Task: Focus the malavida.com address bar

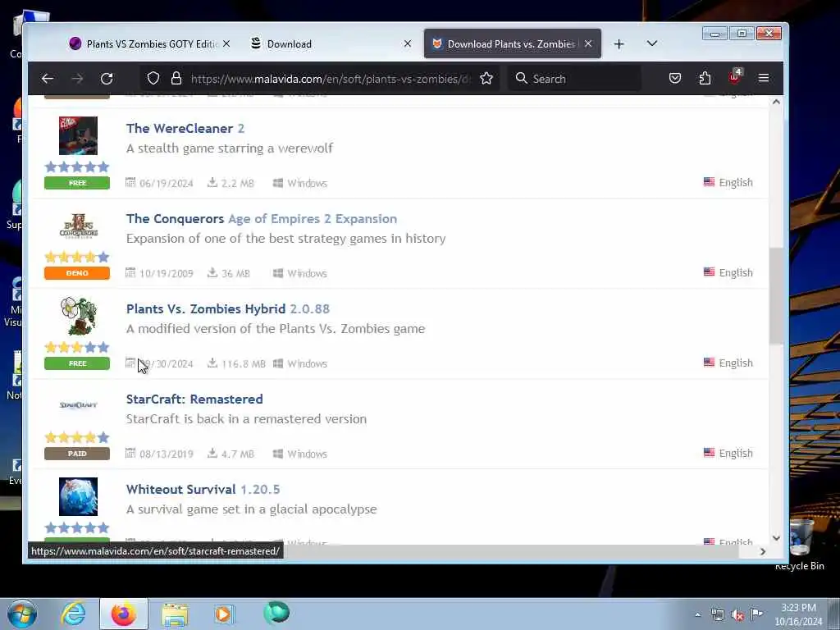Action: [331, 79]
